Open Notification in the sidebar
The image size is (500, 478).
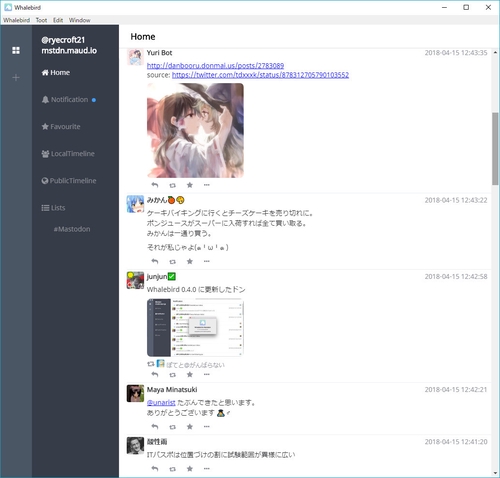click(69, 99)
